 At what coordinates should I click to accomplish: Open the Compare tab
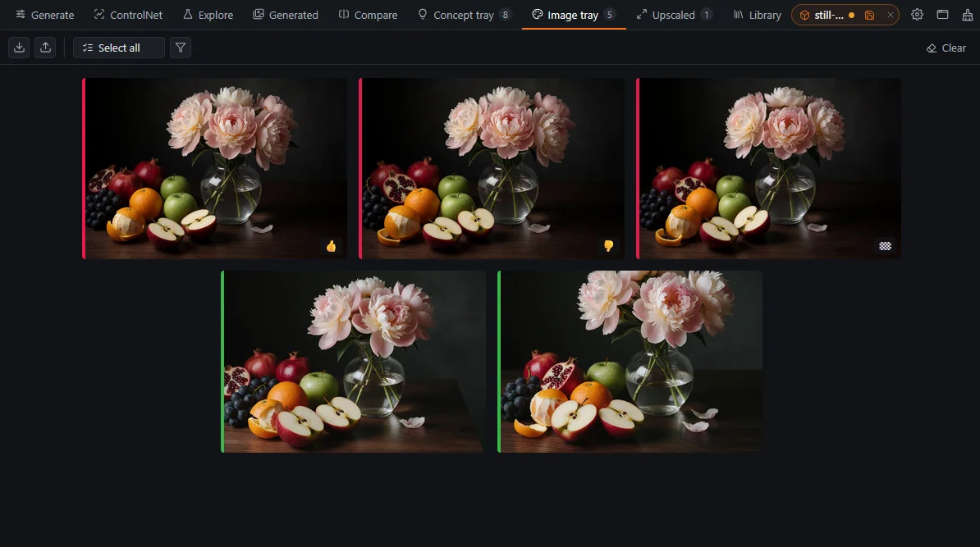tap(368, 15)
